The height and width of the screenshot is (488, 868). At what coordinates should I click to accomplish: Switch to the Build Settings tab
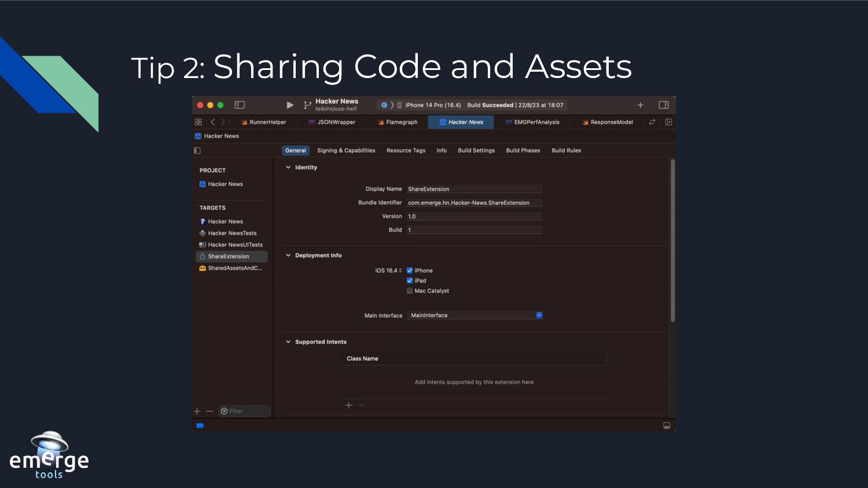click(x=476, y=150)
